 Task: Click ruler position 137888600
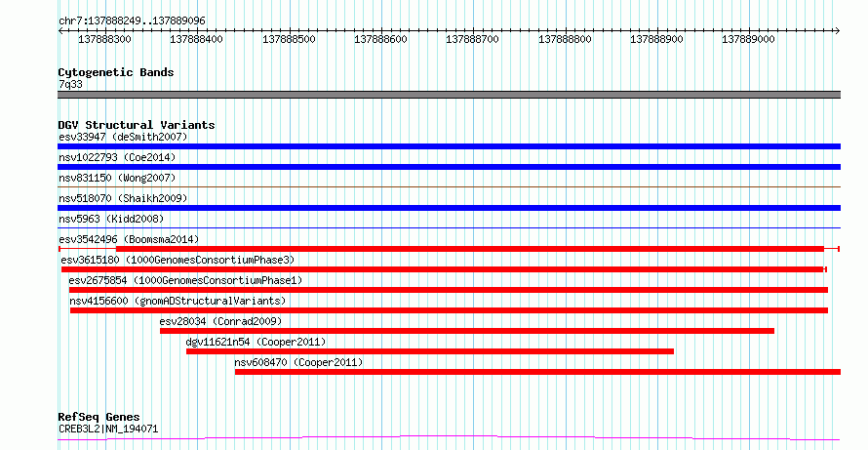pos(381,39)
